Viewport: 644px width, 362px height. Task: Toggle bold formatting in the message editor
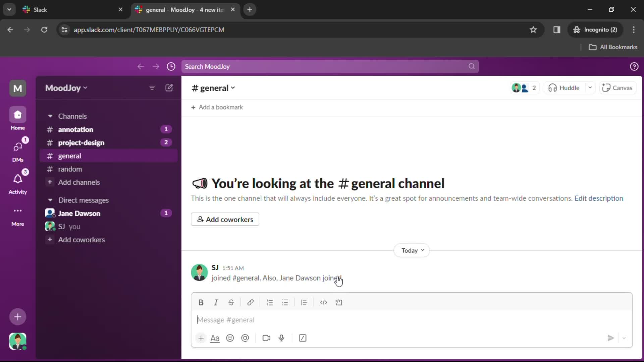[x=201, y=302]
